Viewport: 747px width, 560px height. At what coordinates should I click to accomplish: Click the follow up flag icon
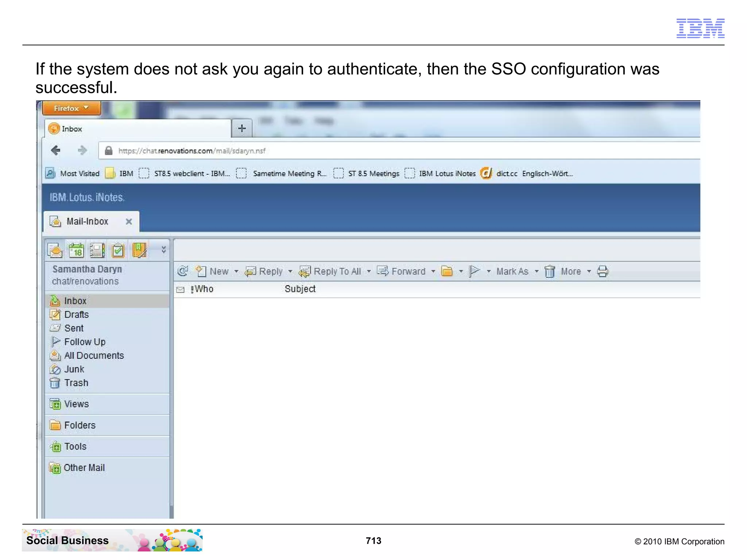point(474,271)
